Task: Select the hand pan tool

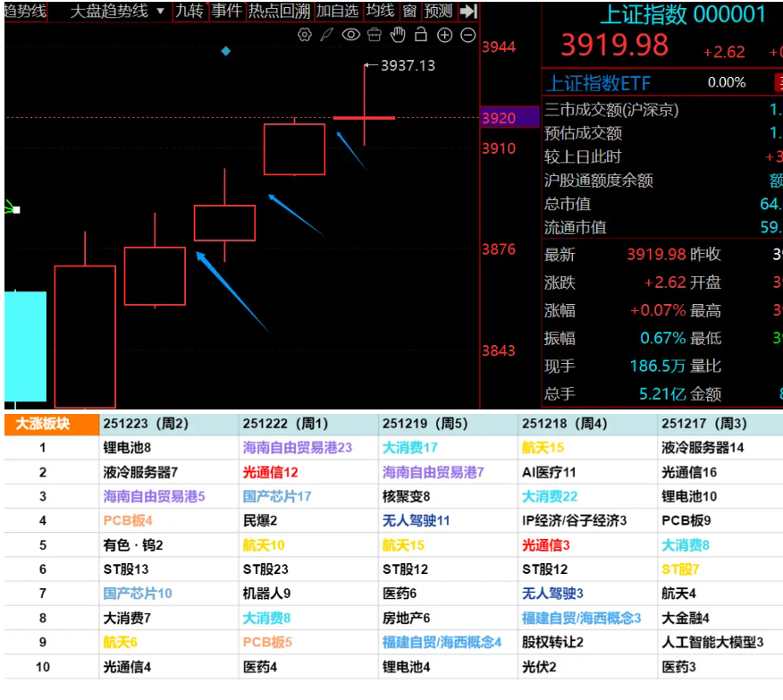Action: (x=398, y=35)
